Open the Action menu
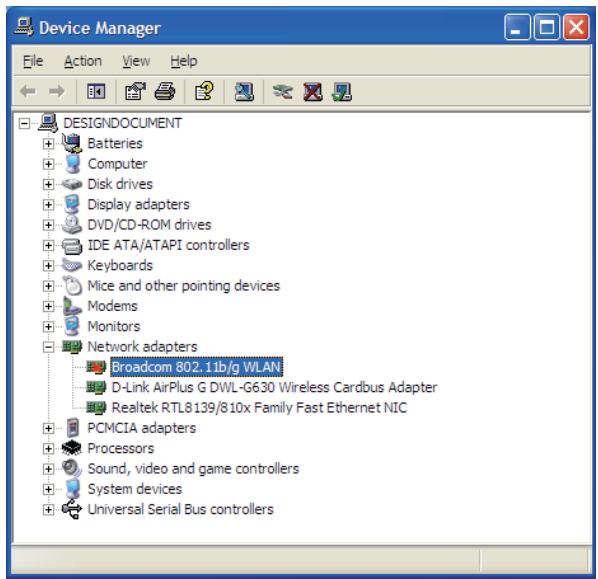 (x=83, y=61)
